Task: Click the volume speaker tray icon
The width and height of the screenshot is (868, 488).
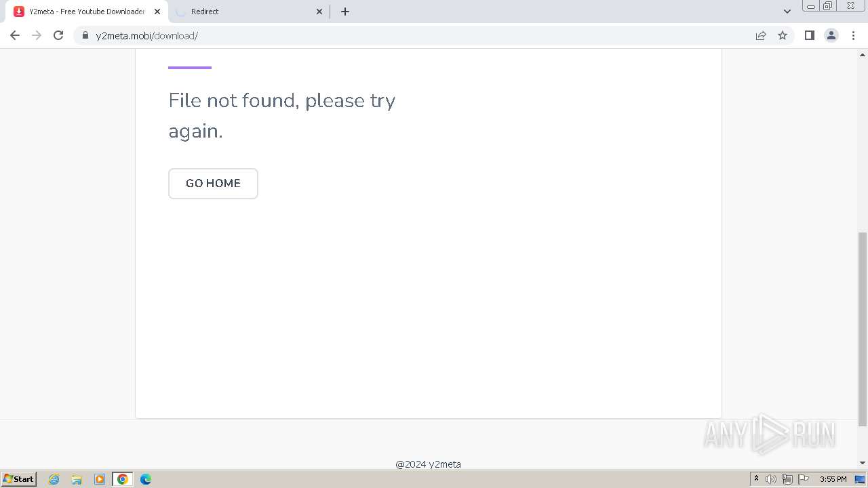Action: 771,479
